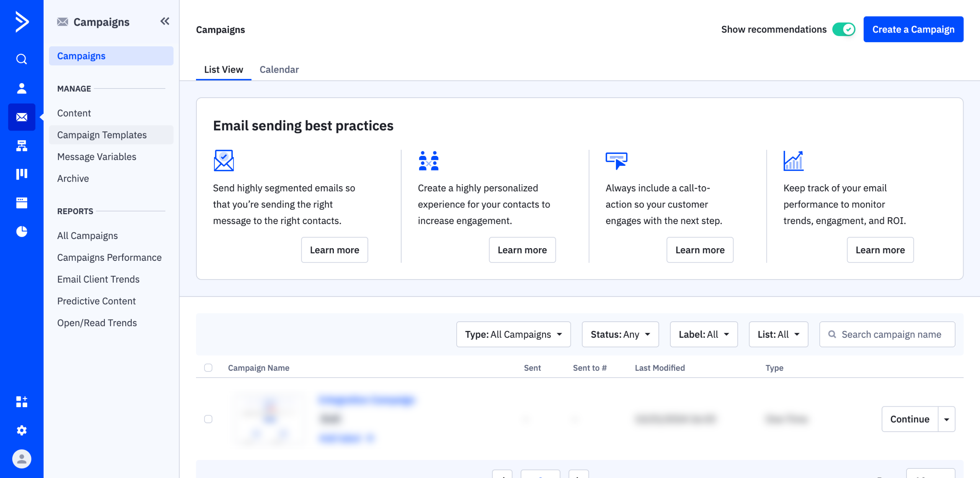The width and height of the screenshot is (980, 478).
Task: Check the select-all campaigns checkbox
Action: pos(208,368)
